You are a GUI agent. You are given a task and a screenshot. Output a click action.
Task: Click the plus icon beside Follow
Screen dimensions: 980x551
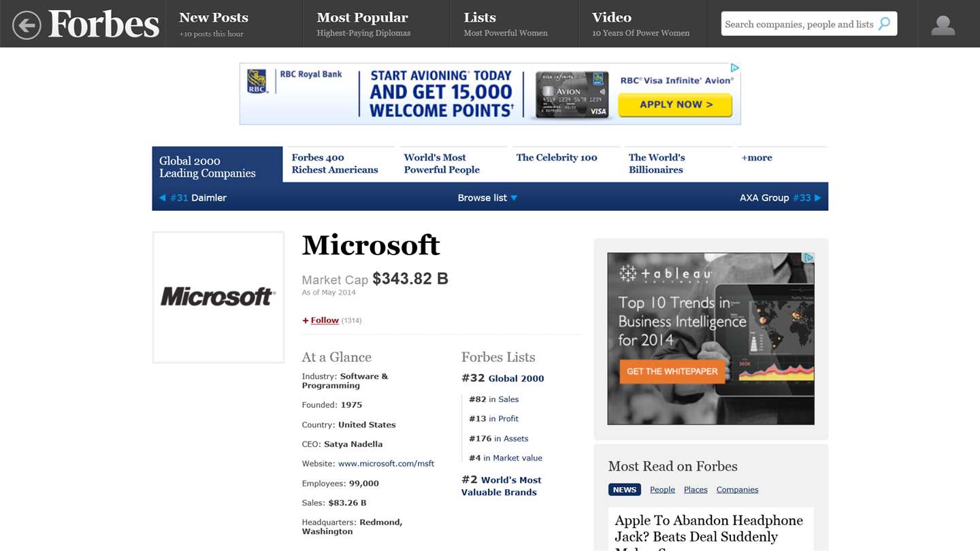(306, 320)
